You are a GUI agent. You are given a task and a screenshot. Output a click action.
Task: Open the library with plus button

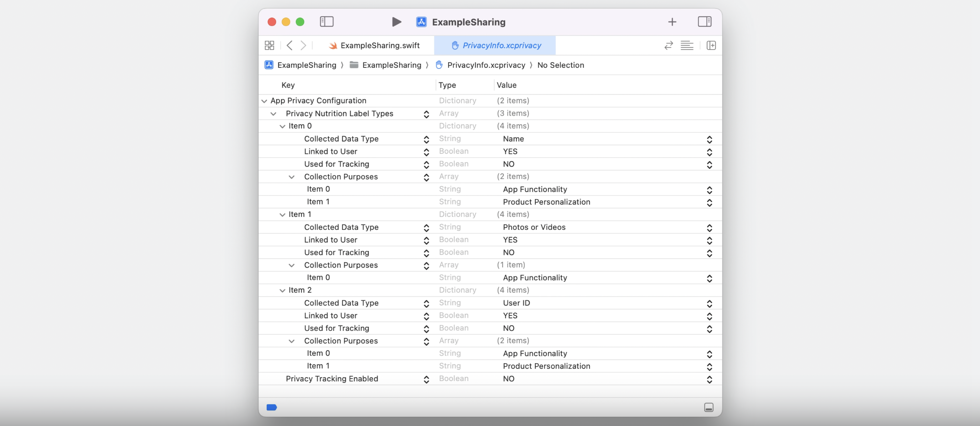(672, 22)
